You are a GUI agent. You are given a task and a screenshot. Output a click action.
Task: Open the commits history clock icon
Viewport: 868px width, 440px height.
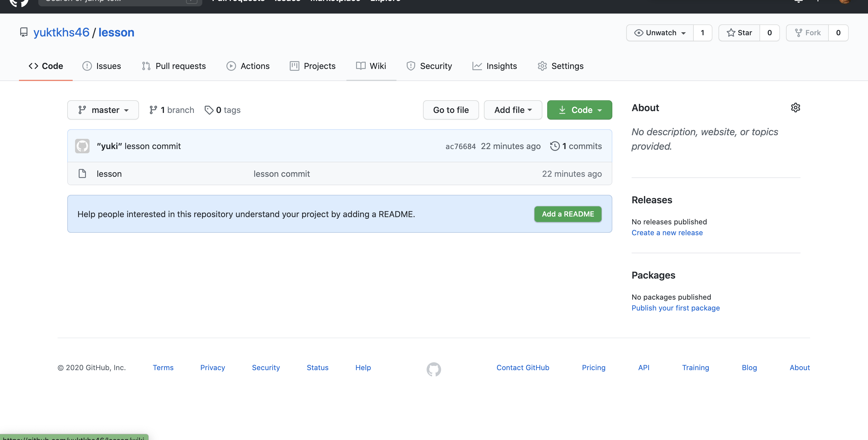(555, 146)
